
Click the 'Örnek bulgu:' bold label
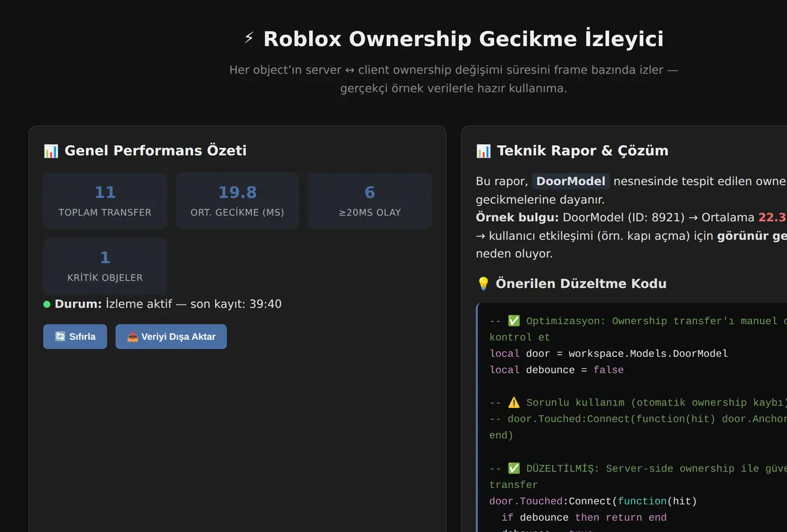[x=517, y=218]
